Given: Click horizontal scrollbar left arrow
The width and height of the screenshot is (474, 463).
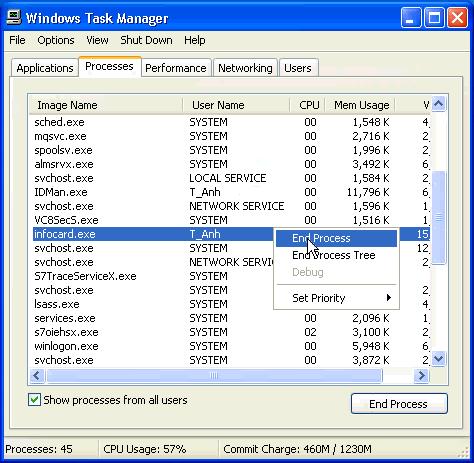Looking at the screenshot, I should pyautogui.click(x=37, y=376).
